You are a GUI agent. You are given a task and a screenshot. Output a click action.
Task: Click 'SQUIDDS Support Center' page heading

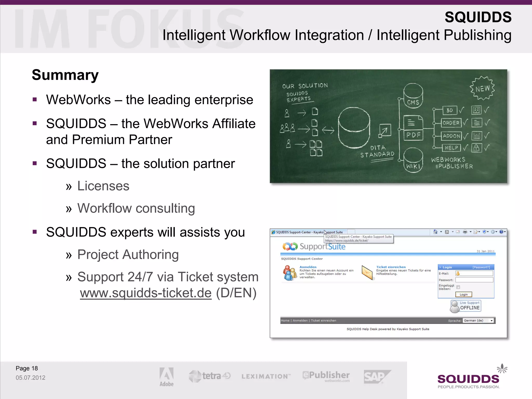pos(302,259)
